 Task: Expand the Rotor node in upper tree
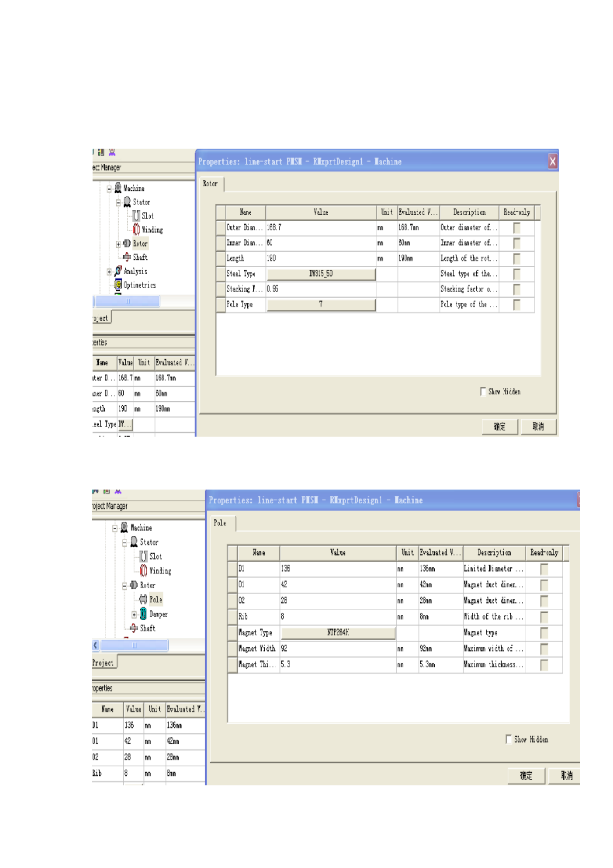[x=118, y=244]
